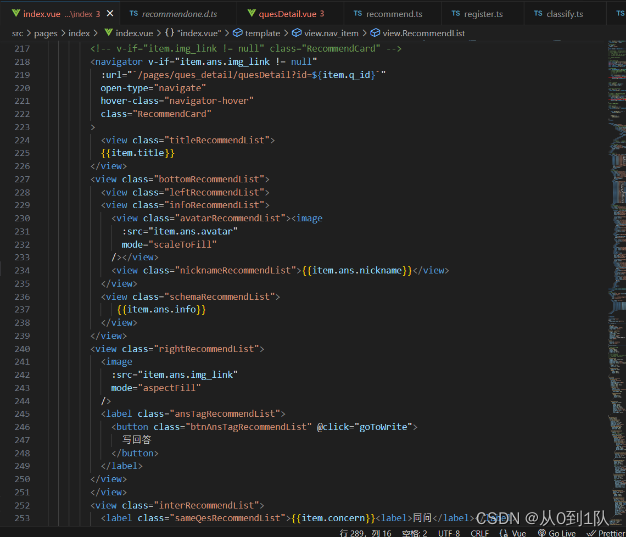
Task: Click 'index.vue' file in the breadcrumb
Action: (134, 33)
